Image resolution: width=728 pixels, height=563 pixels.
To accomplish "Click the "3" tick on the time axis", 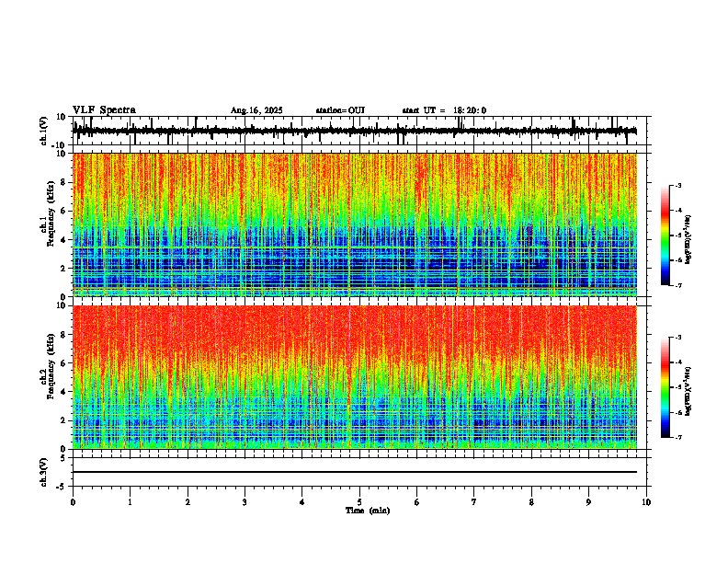I will tap(245, 502).
